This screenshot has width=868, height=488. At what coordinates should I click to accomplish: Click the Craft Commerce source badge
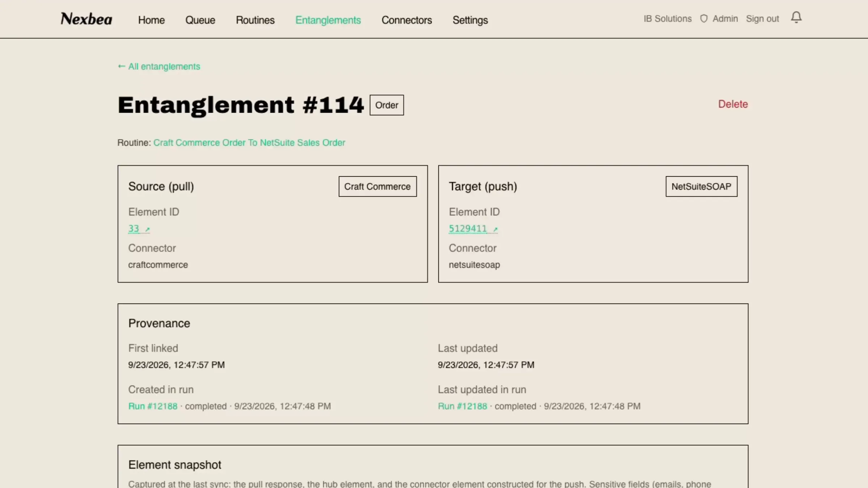click(x=378, y=187)
